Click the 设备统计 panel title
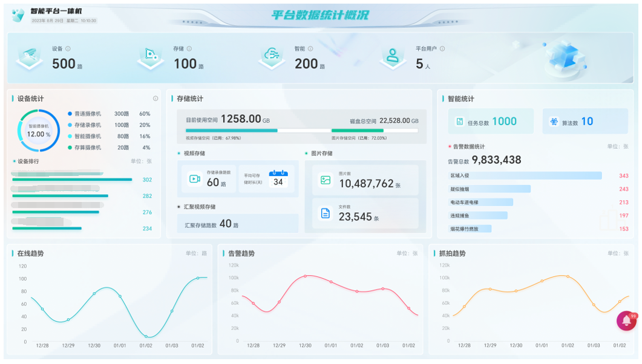Screen dimensions: 642x364 pos(30,99)
